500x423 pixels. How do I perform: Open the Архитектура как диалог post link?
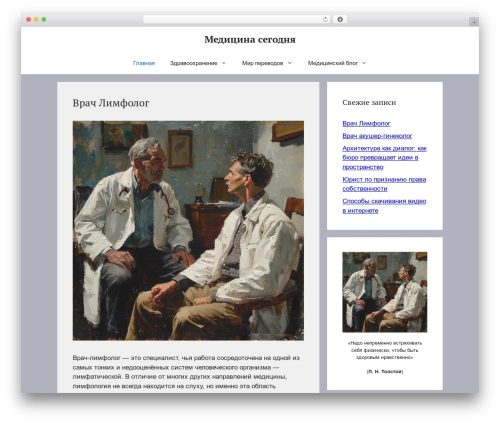point(384,158)
